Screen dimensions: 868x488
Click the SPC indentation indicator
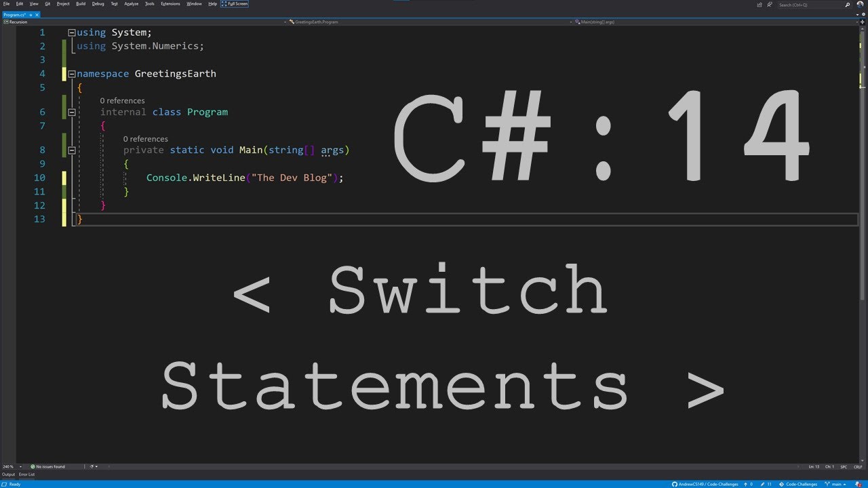844,466
